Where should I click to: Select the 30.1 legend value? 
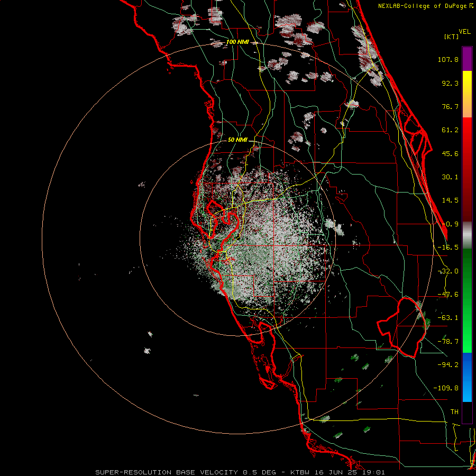coord(450,177)
